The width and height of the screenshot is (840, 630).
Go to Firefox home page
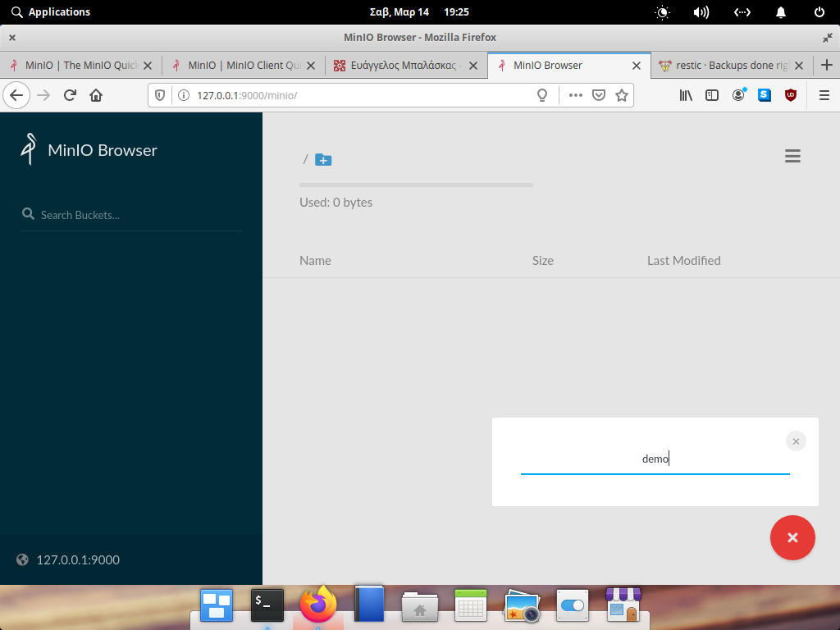coord(96,95)
